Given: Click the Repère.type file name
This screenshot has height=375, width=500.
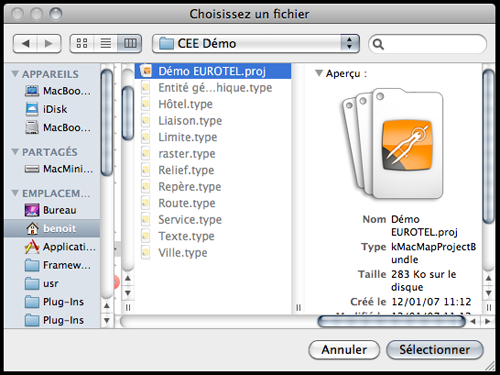Looking at the screenshot, I should coord(190,186).
